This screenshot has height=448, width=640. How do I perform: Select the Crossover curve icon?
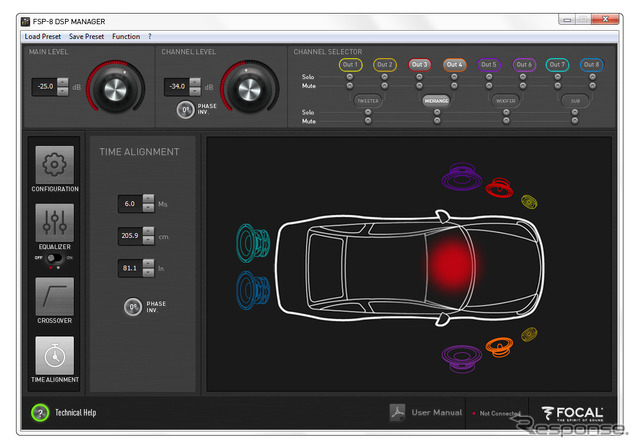pos(53,295)
